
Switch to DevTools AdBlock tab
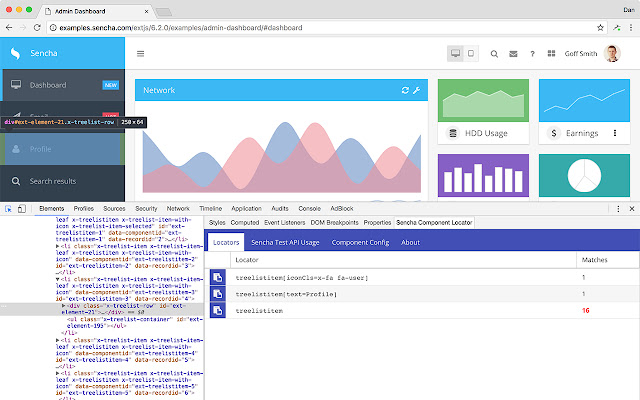pos(342,209)
